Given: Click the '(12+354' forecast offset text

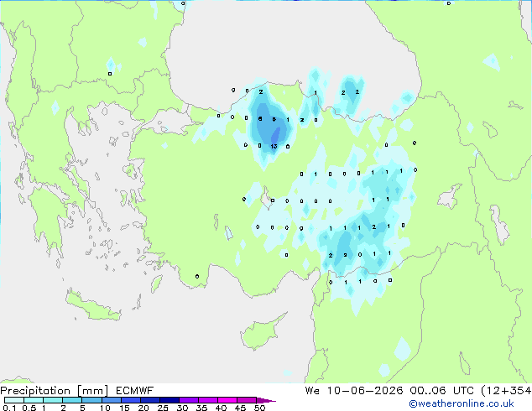Looking at the screenshot, I should pos(506,391).
